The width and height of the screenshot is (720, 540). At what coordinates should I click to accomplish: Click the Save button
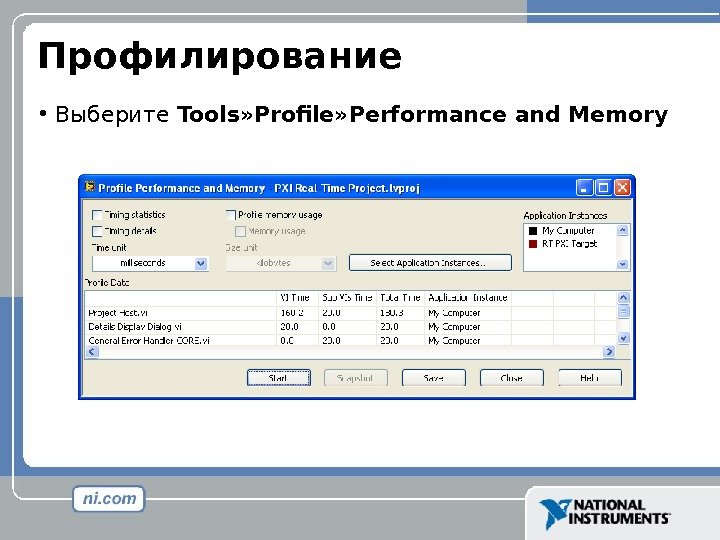click(x=433, y=378)
